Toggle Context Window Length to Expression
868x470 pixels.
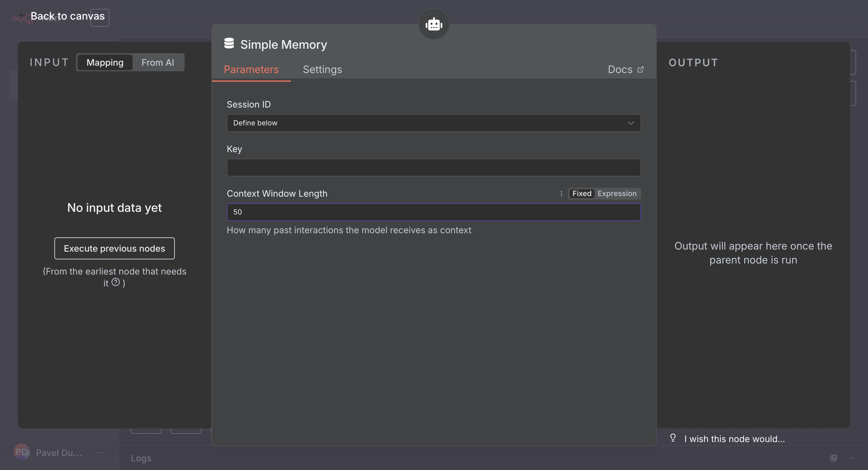617,194
